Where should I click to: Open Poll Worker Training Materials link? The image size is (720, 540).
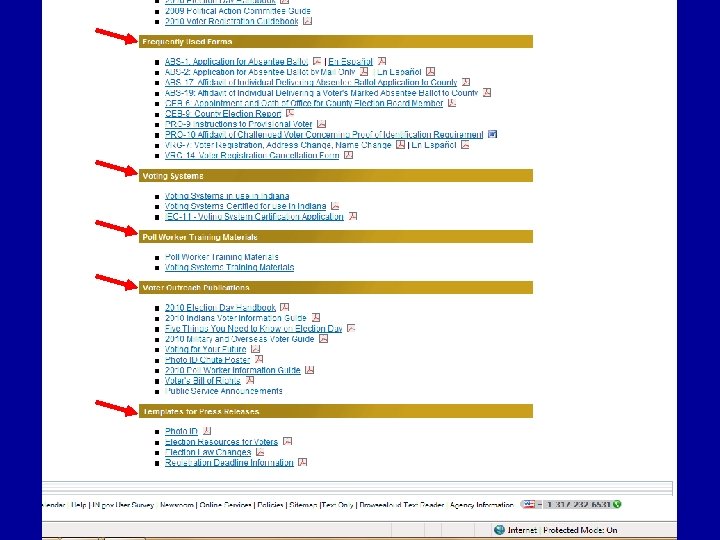(x=221, y=257)
